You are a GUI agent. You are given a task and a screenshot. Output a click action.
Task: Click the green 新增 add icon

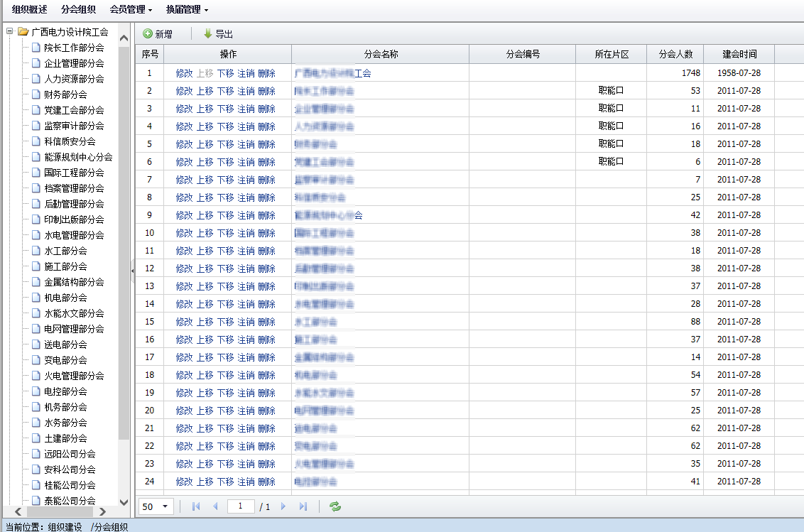[148, 34]
